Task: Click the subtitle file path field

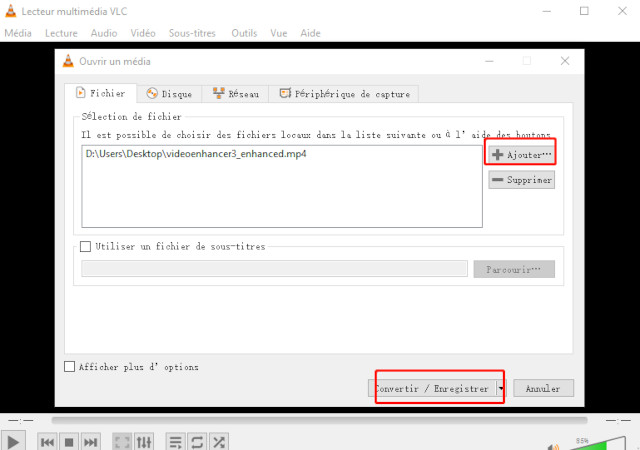Action: (274, 269)
